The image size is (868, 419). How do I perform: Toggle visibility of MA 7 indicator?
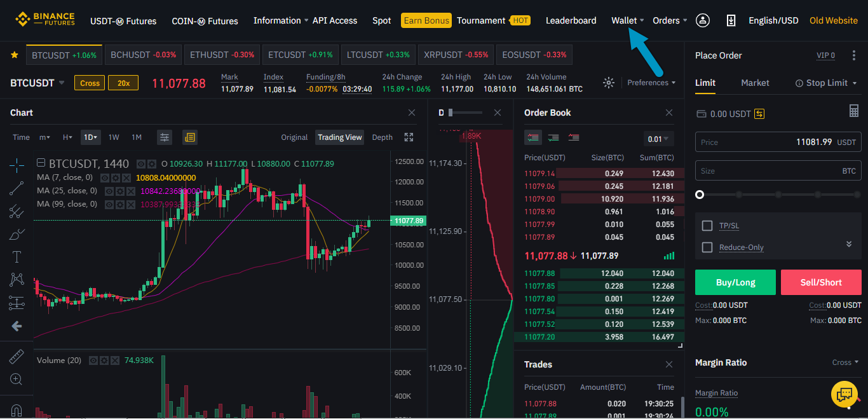click(105, 178)
